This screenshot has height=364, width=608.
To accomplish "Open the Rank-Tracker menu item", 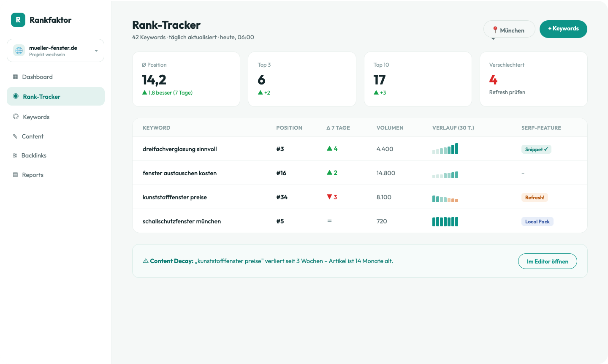I will coord(56,96).
